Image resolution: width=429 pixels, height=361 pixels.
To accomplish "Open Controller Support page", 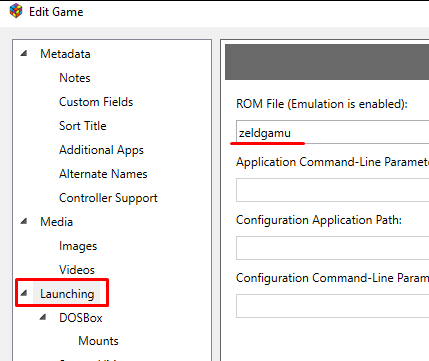I will (108, 198).
